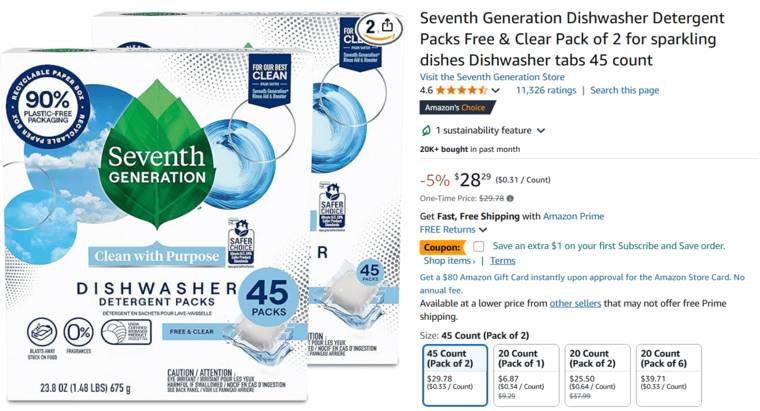Select the 20 Count (Pack of 1) size

pyautogui.click(x=526, y=375)
